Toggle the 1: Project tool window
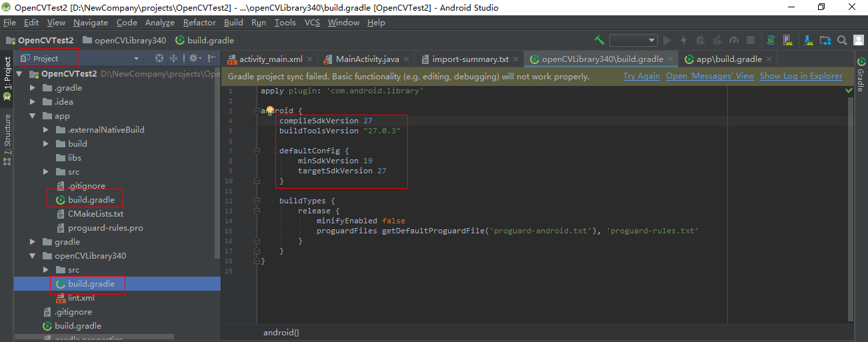This screenshot has height=342, width=868. pyautogui.click(x=7, y=79)
